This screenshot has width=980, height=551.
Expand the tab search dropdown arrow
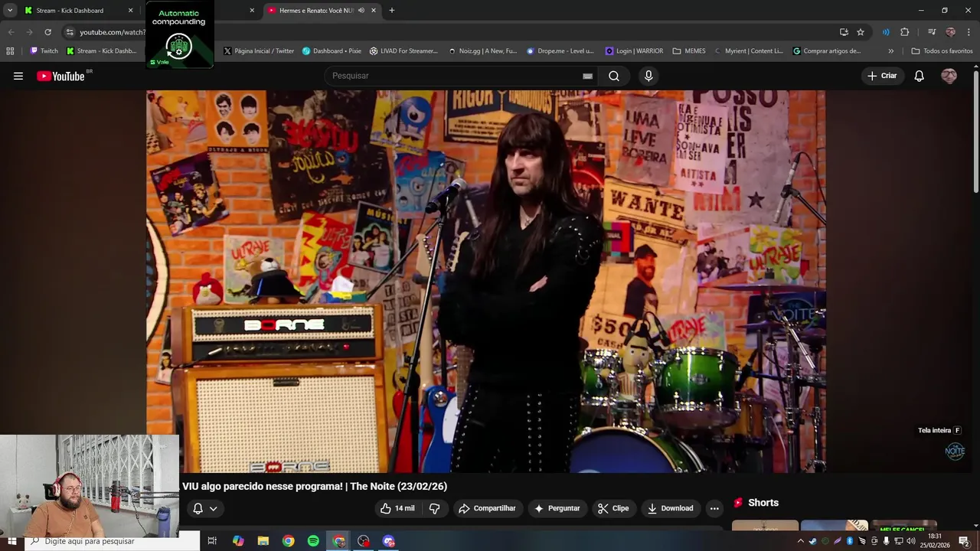[x=10, y=11]
